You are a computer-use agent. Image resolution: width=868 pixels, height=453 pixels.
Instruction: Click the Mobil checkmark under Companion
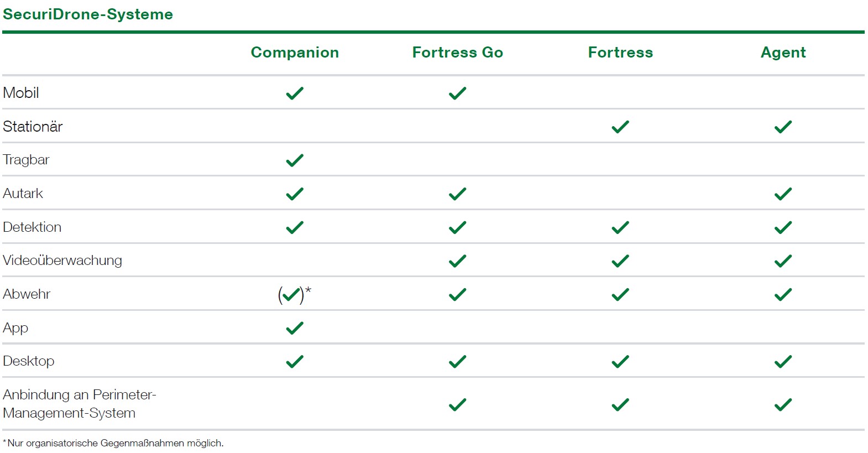point(295,93)
